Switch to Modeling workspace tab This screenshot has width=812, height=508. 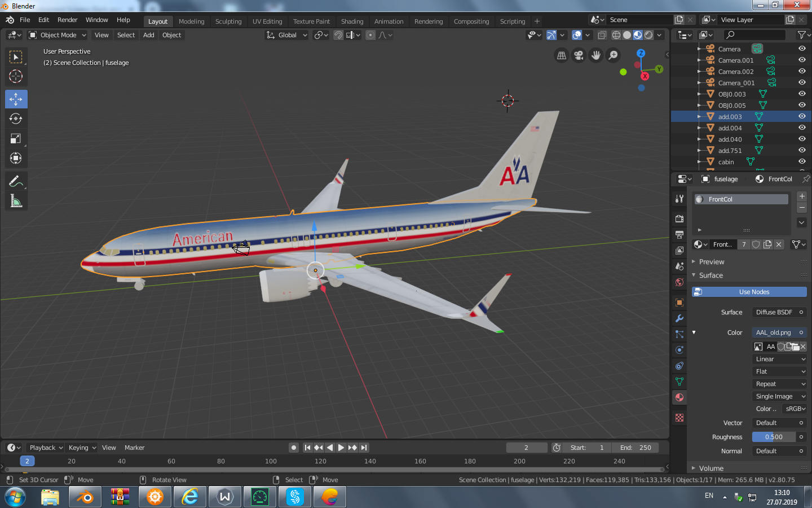coord(192,21)
